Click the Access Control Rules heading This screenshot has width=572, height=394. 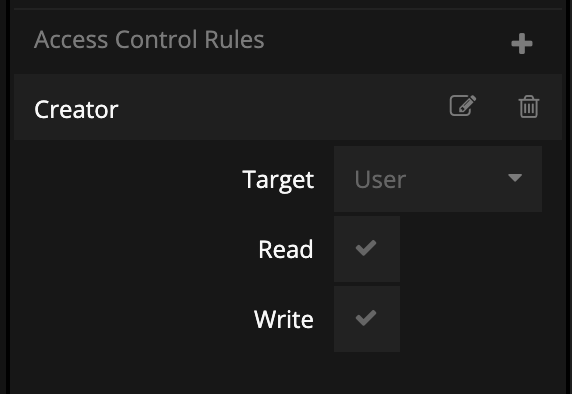coord(149,39)
